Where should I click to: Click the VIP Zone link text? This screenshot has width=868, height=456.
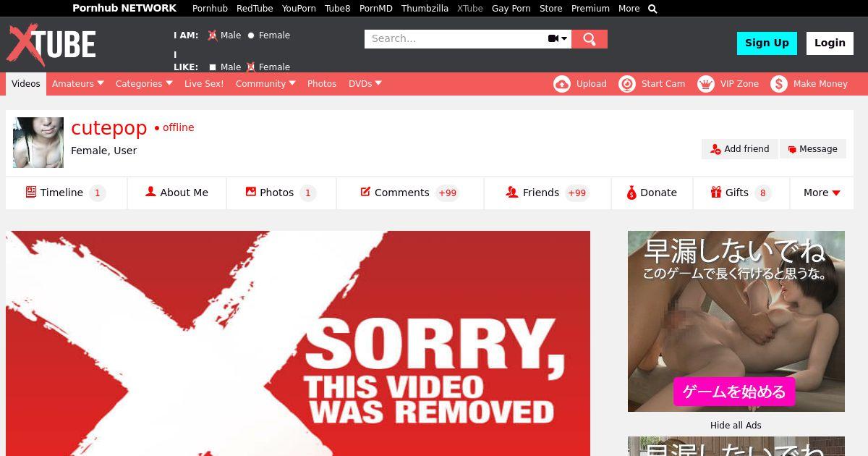point(739,84)
